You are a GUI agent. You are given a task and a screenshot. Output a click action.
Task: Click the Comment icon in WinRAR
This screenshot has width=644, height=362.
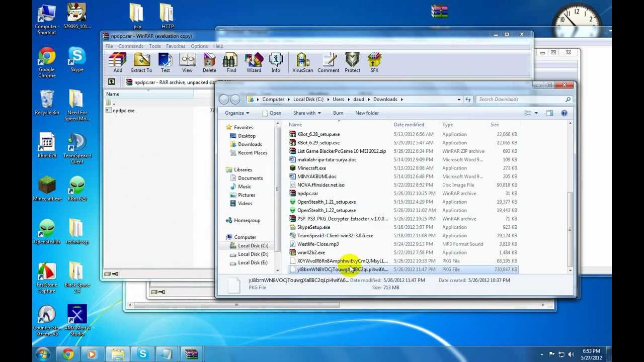click(328, 63)
